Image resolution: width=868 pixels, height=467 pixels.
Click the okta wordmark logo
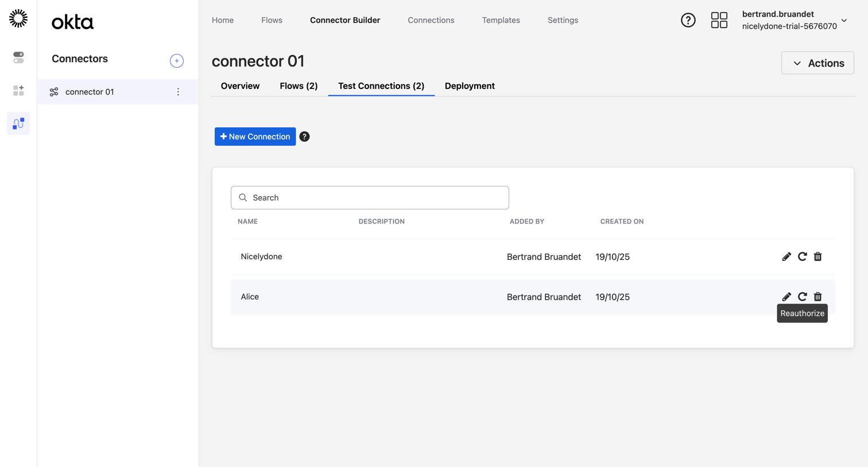[72, 22]
